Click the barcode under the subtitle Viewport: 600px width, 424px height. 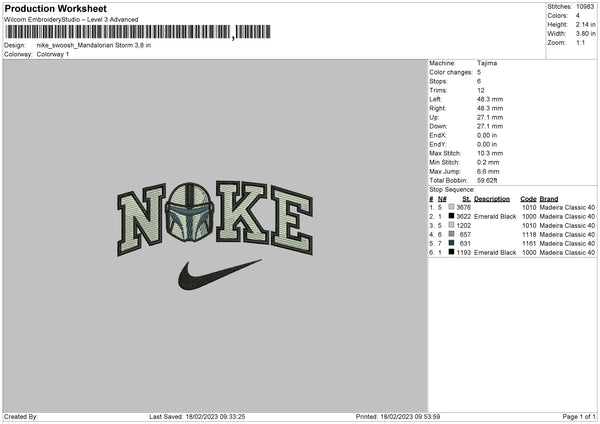pos(138,32)
